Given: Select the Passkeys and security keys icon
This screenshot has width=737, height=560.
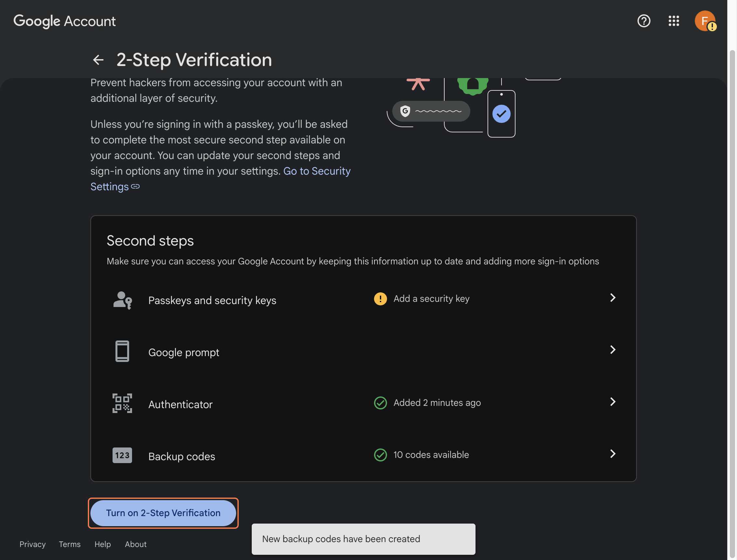Looking at the screenshot, I should point(122,300).
